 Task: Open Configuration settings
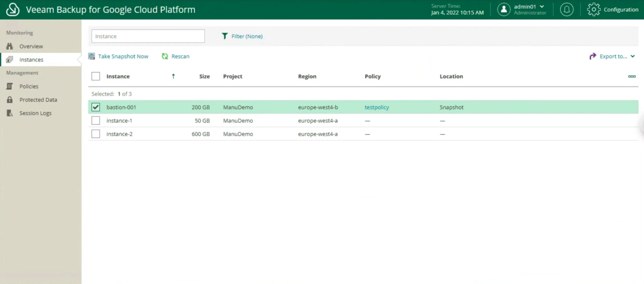pos(621,10)
